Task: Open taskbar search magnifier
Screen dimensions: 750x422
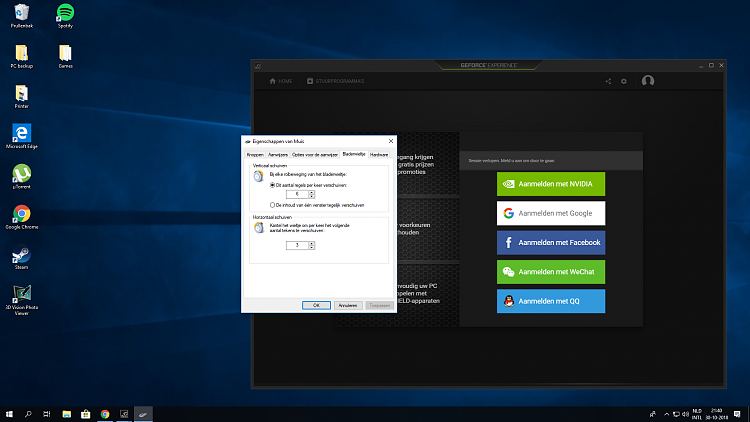Action: (28, 414)
